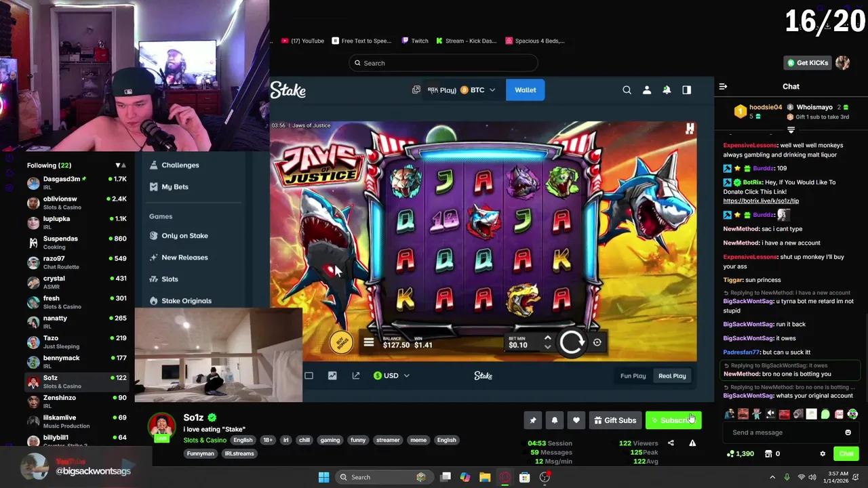Open Suspendas channel in Following list
This screenshot has width=868, height=488.
tap(77, 242)
